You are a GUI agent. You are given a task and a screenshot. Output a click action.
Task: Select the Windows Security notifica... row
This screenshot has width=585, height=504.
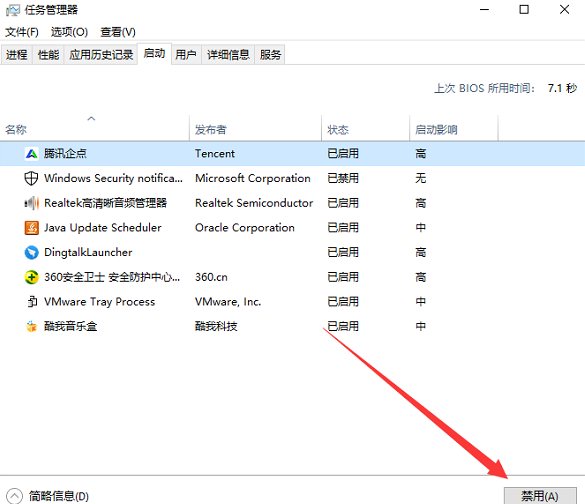[x=292, y=178]
